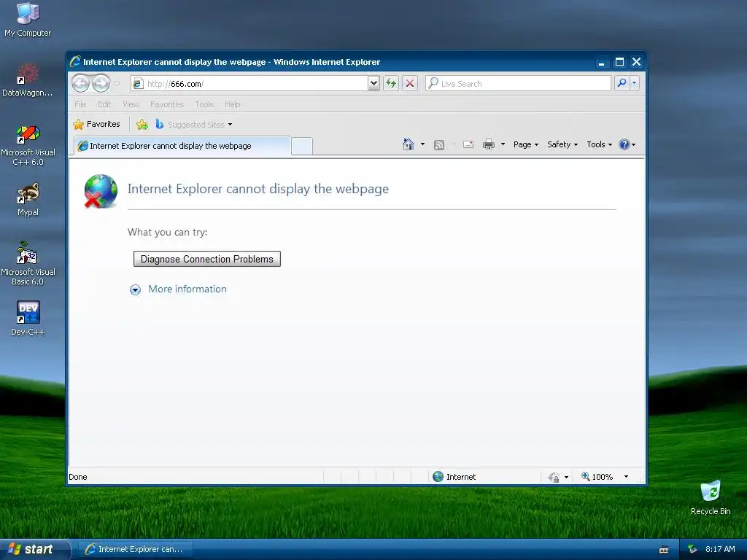Image resolution: width=747 pixels, height=560 pixels.
Task: Click the globe error icon on page
Action: click(x=101, y=192)
